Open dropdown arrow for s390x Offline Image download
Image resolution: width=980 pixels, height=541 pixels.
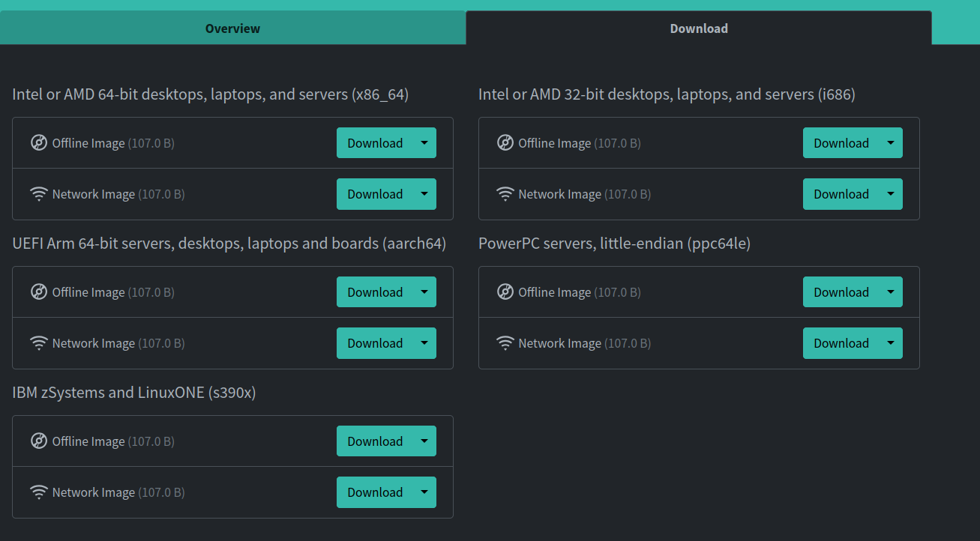[x=424, y=441]
